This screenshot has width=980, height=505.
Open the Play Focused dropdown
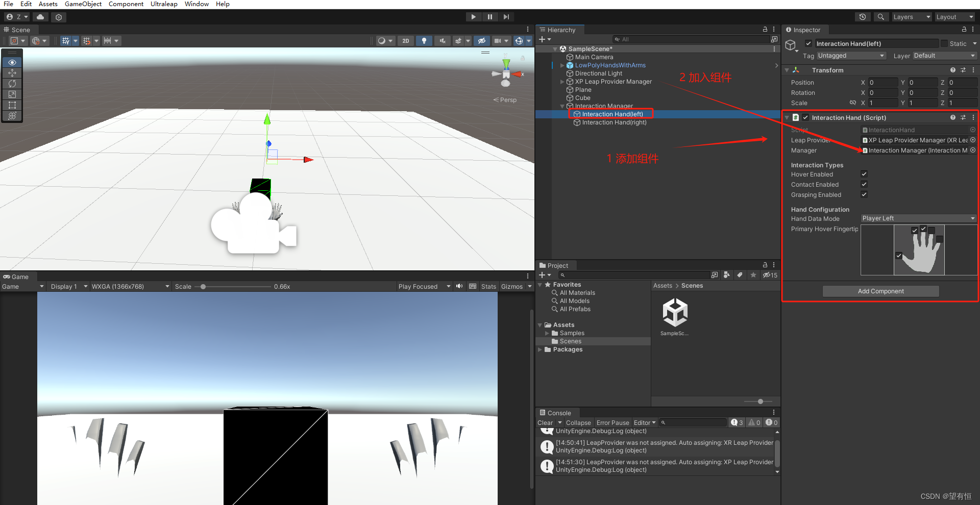pos(425,286)
